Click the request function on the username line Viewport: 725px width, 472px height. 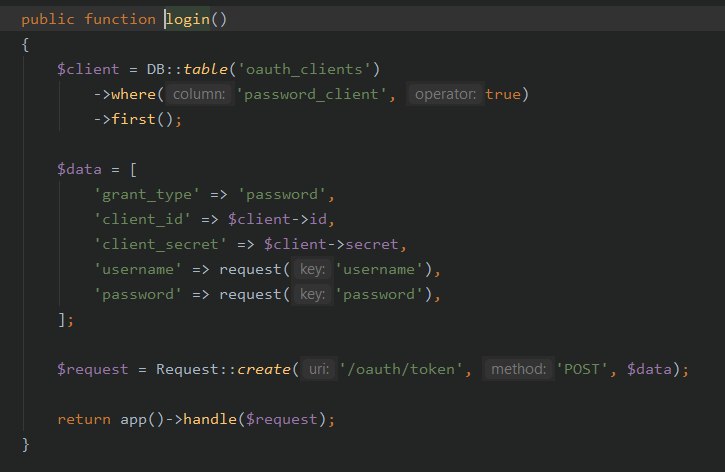[250, 269]
